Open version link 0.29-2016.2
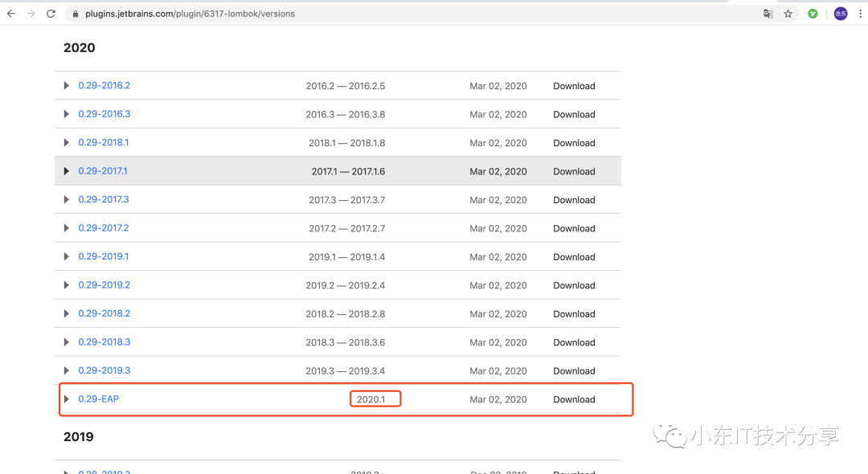The height and width of the screenshot is (474, 868). [104, 85]
